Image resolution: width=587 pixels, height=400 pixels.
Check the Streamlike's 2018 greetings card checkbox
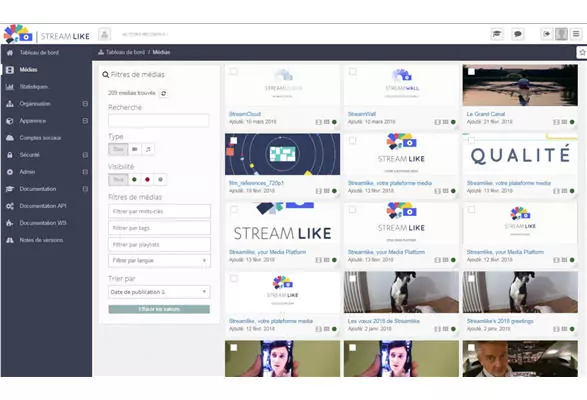[x=471, y=278]
